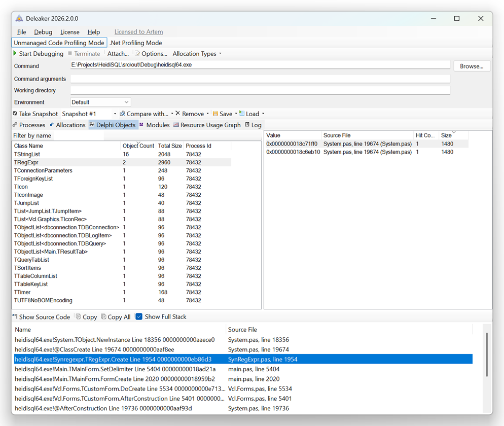Click the Start Debugging play icon
This screenshot has height=426, width=504.
[15, 53]
